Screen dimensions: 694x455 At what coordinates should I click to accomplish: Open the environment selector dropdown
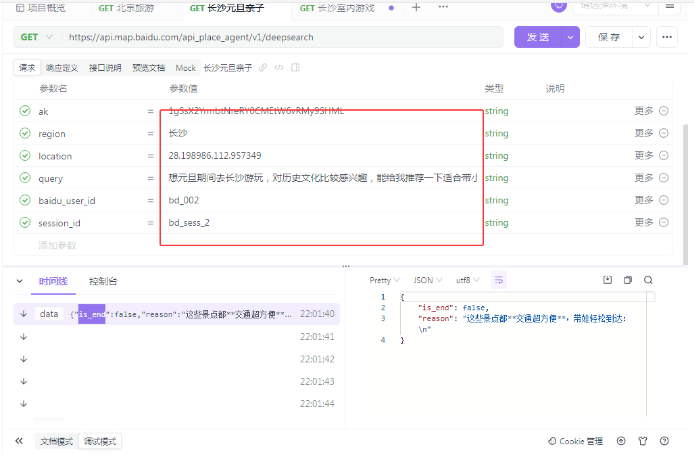tap(616, 6)
